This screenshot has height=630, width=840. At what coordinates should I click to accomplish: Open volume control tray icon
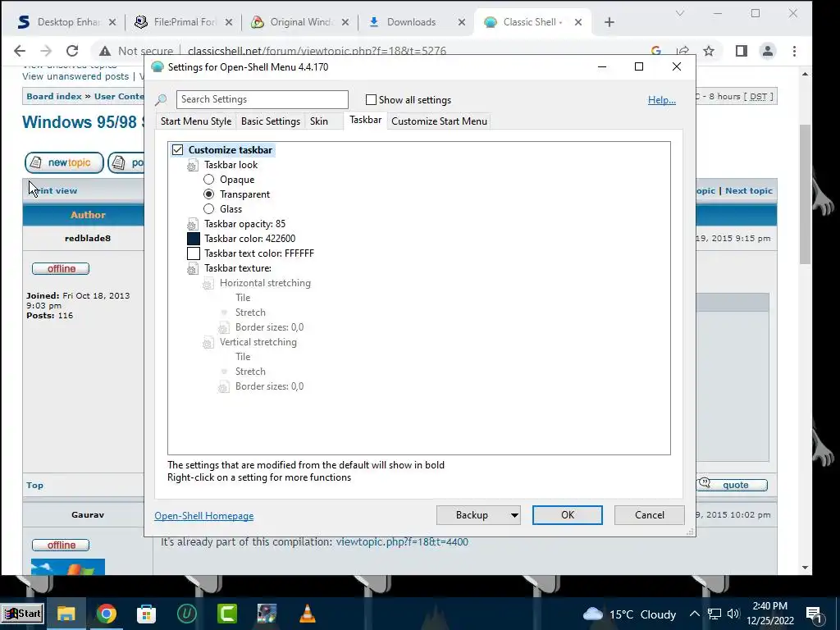pyautogui.click(x=733, y=614)
